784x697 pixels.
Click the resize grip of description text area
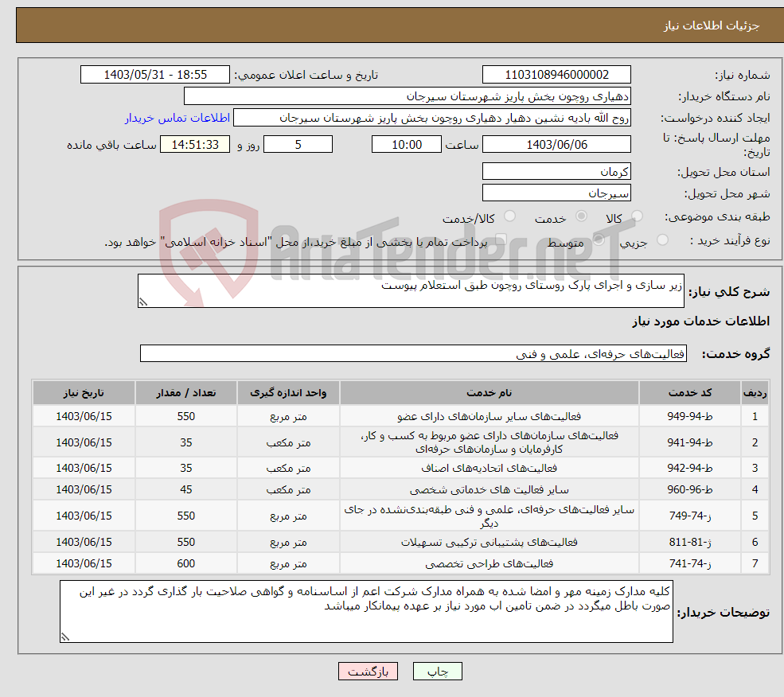pyautogui.click(x=143, y=302)
